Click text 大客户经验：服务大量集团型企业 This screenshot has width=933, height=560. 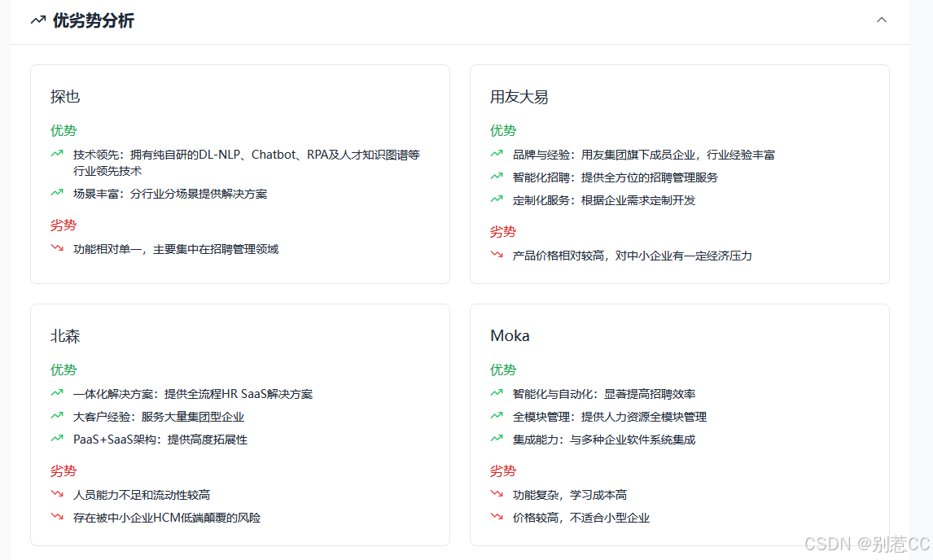(159, 417)
